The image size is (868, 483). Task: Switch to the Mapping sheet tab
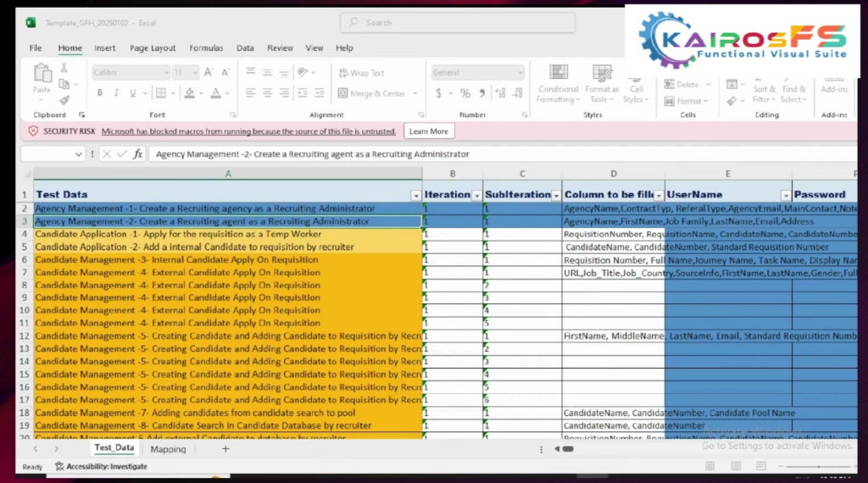(x=168, y=449)
